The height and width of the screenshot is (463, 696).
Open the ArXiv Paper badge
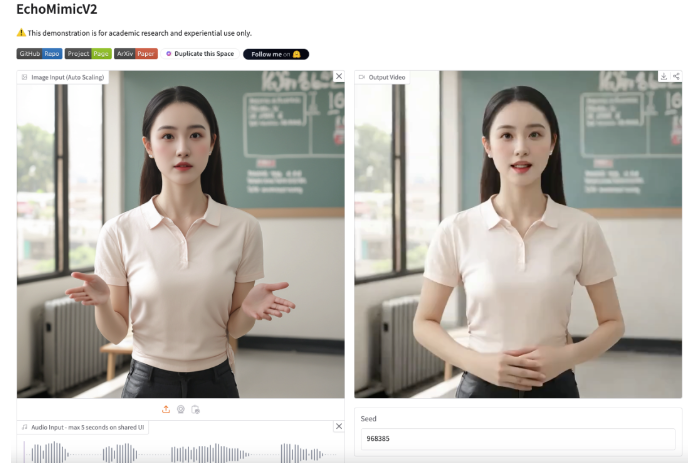pos(136,54)
